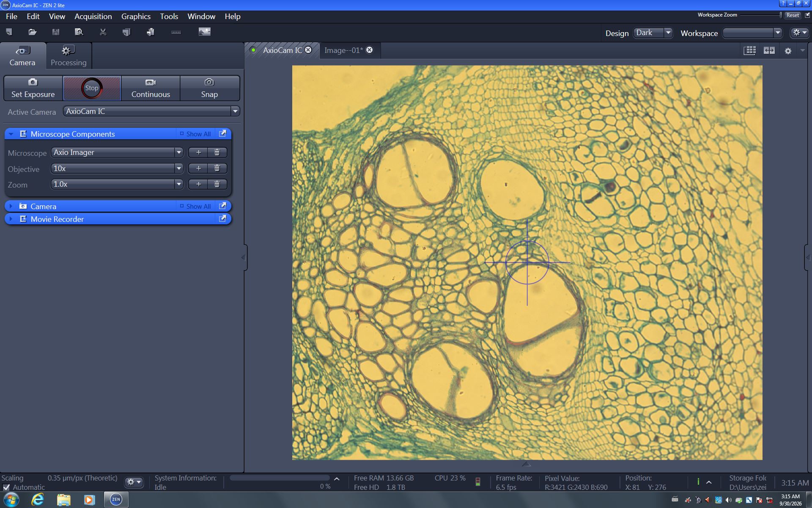Open the Acquisition menu
Viewport: 812px width, 508px height.
coord(93,17)
